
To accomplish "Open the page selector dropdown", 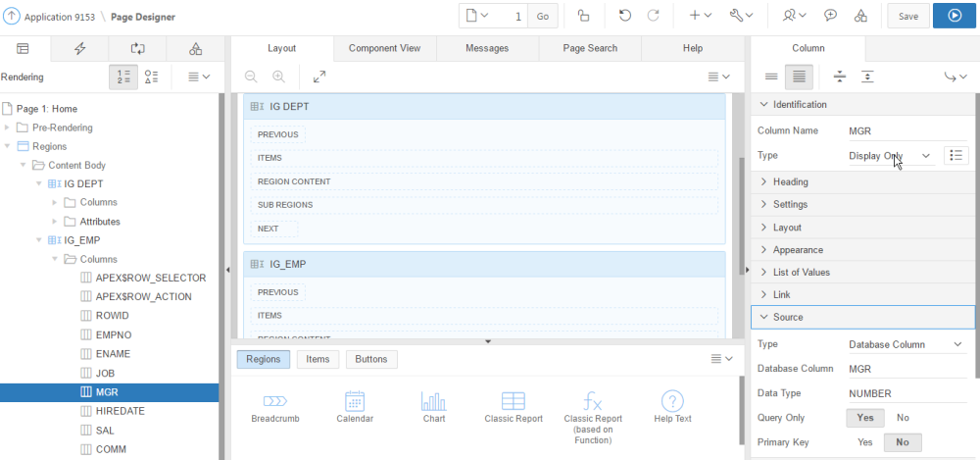I will tap(476, 17).
